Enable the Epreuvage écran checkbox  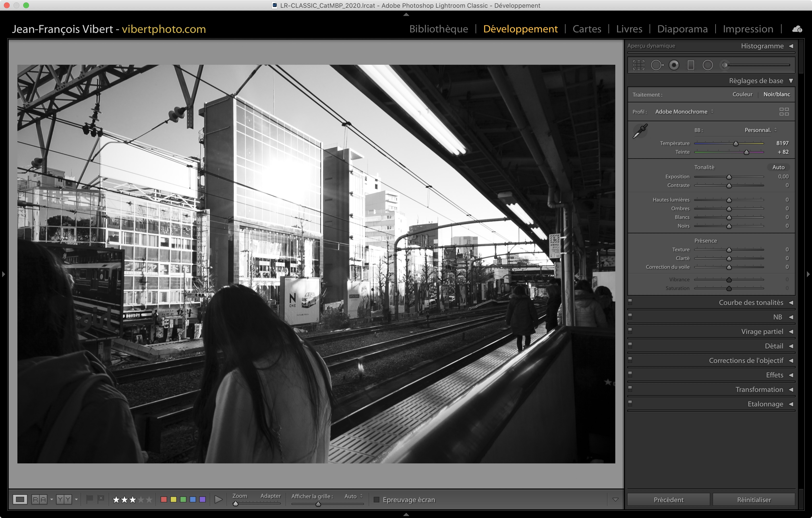[x=377, y=499]
